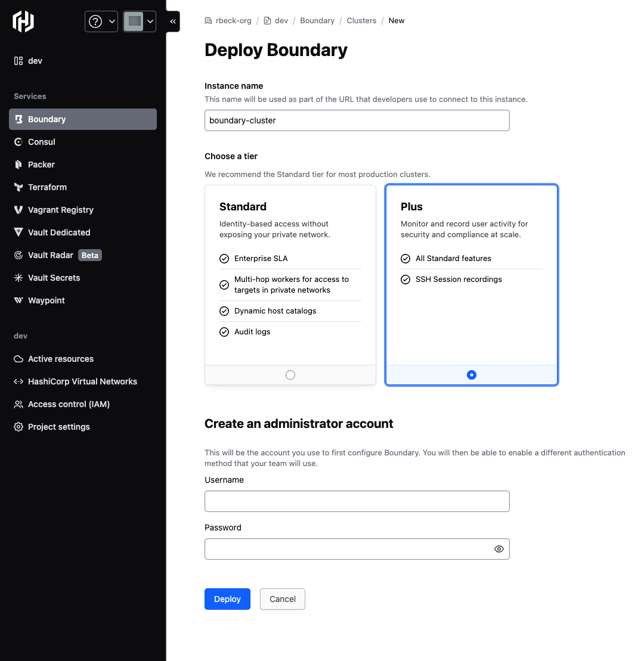Click the Terraform icon in sidebar
Image resolution: width=644 pixels, height=661 pixels.
pyautogui.click(x=18, y=187)
